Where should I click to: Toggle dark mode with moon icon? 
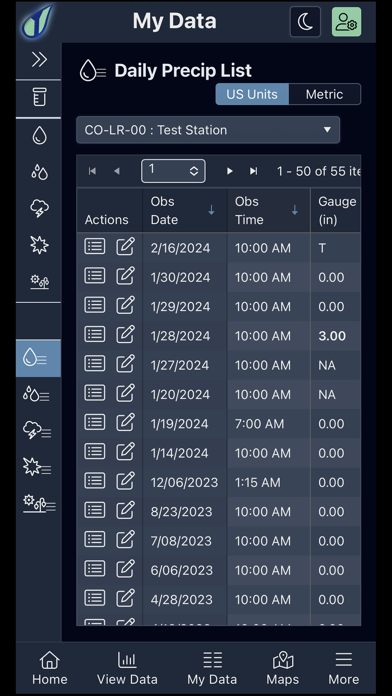tap(305, 21)
